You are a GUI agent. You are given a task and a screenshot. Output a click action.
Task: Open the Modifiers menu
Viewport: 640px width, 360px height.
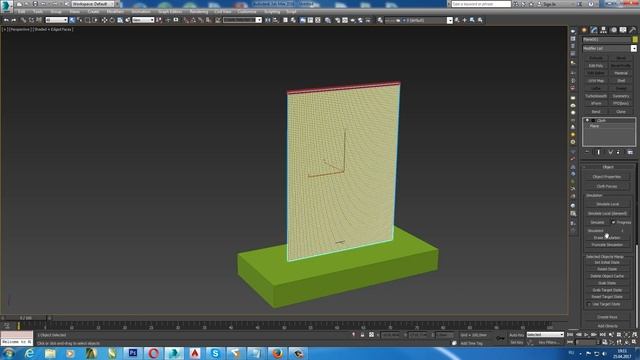click(x=115, y=12)
